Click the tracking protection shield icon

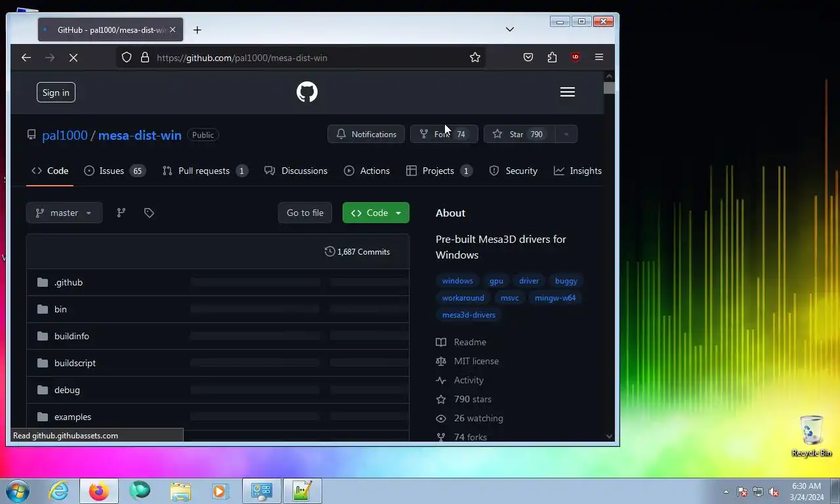[x=127, y=58]
